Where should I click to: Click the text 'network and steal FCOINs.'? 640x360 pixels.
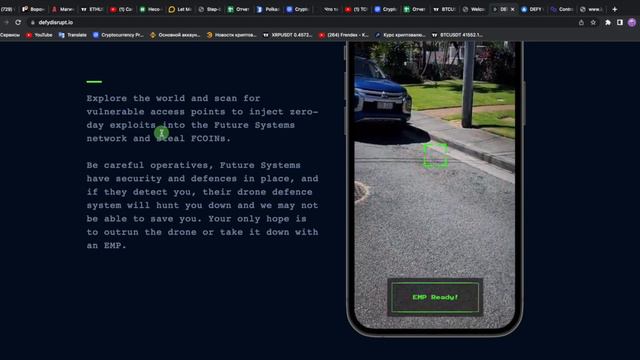(159, 139)
